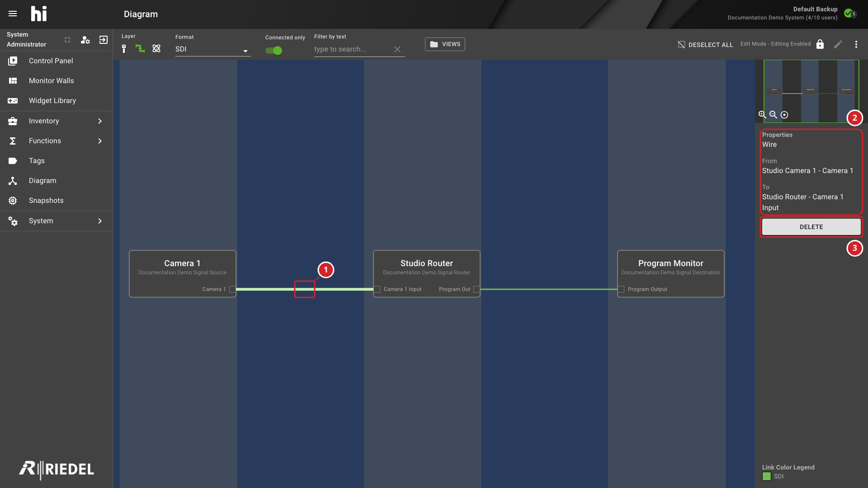Click the pencil edit icon

click(838, 44)
